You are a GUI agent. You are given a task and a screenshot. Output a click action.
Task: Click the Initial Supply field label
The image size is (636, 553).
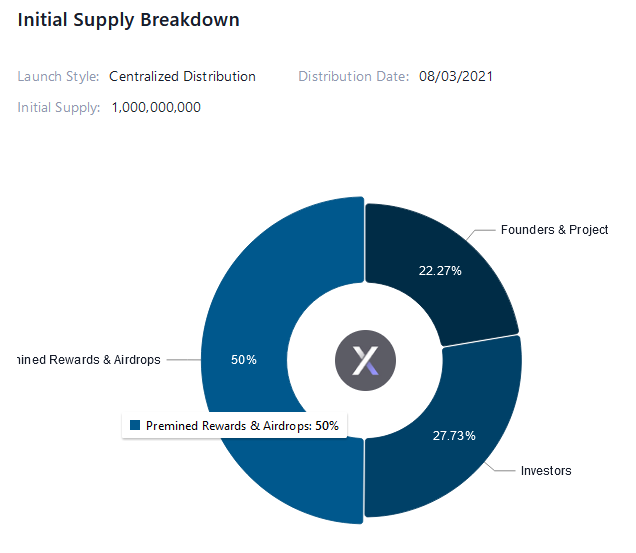point(59,107)
